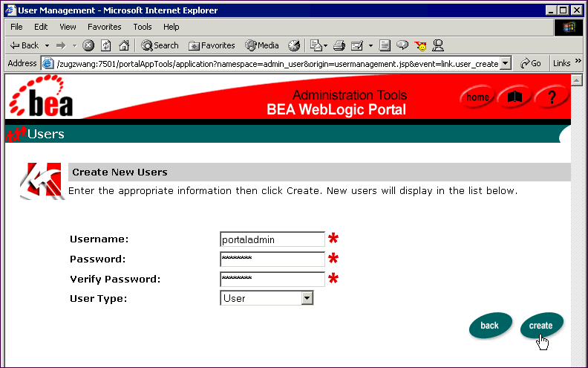The image size is (588, 368).
Task: Expand the Links toolbar chevron
Action: 578,61
